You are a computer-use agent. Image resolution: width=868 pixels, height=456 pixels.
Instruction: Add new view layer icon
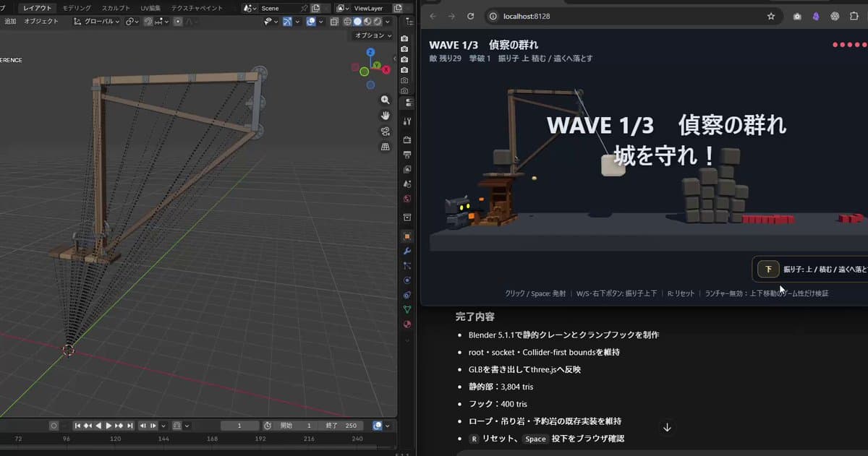point(398,8)
